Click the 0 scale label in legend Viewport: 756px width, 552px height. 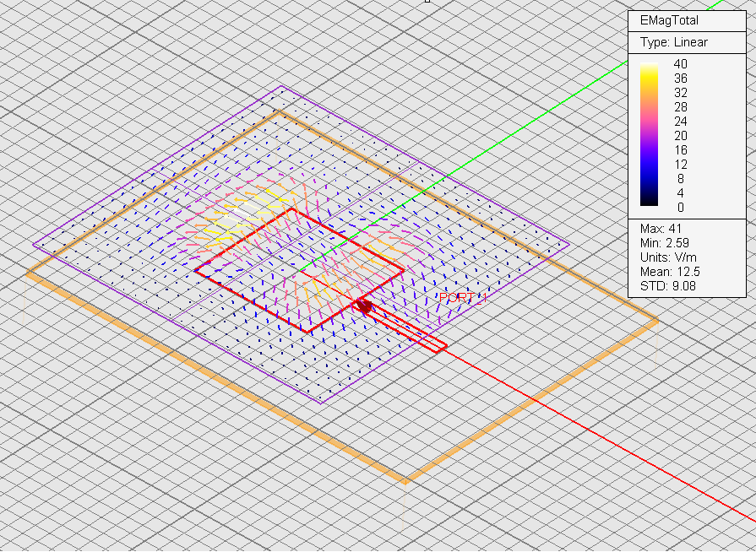[x=680, y=207]
